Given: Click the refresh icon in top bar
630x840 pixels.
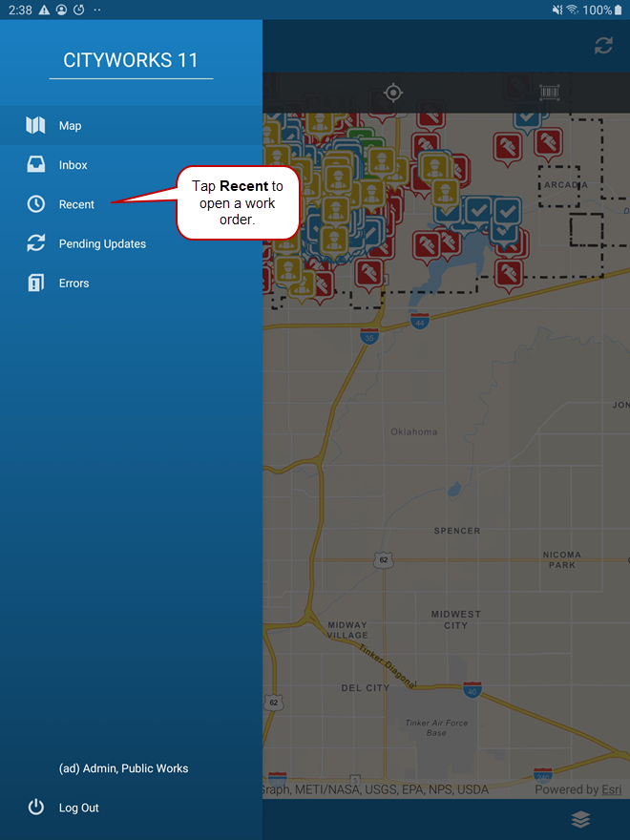Looking at the screenshot, I should point(603,46).
